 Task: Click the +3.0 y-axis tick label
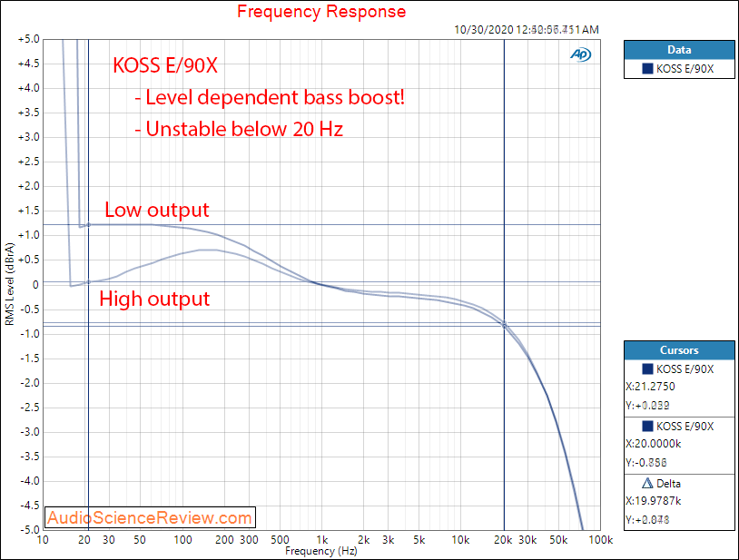(29, 137)
